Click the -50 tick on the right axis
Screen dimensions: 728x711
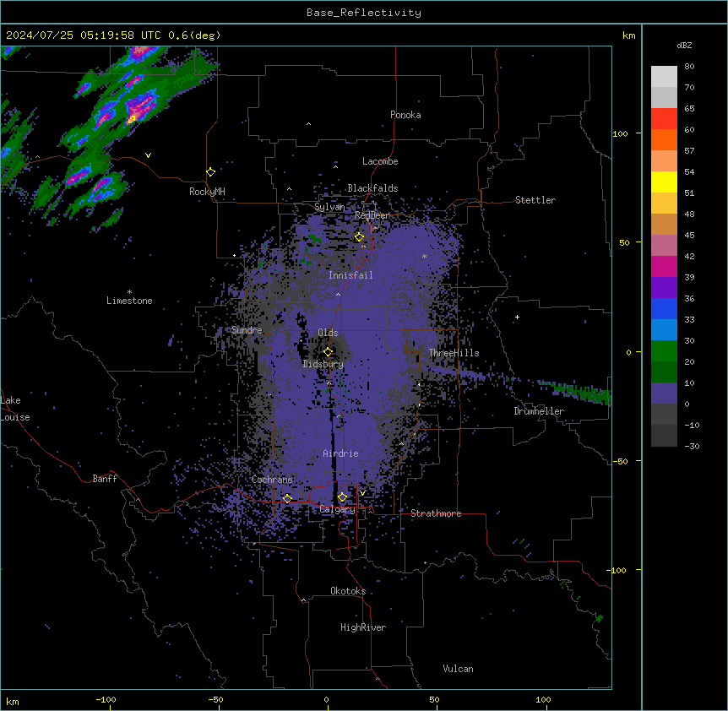pyautogui.click(x=620, y=461)
